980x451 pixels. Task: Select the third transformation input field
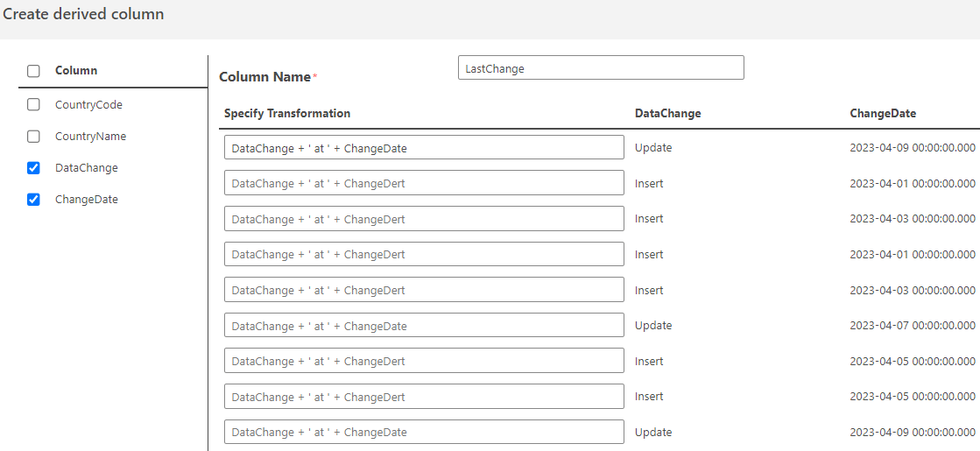pyautogui.click(x=424, y=219)
